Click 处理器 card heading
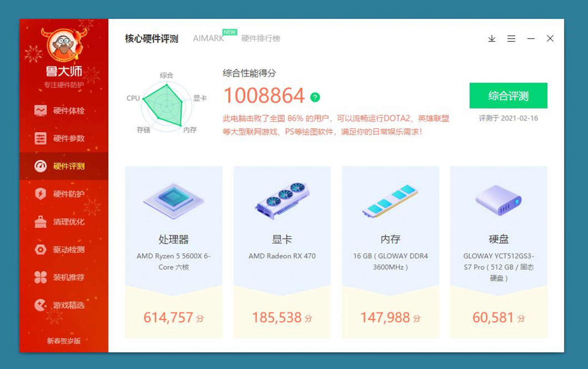Viewport: 588px width, 369px height. coord(174,239)
